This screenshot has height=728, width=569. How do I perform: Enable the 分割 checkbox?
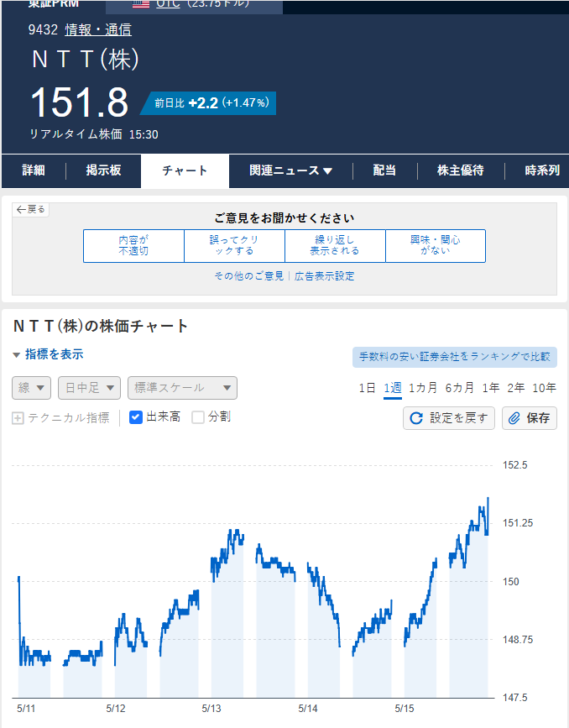(198, 417)
